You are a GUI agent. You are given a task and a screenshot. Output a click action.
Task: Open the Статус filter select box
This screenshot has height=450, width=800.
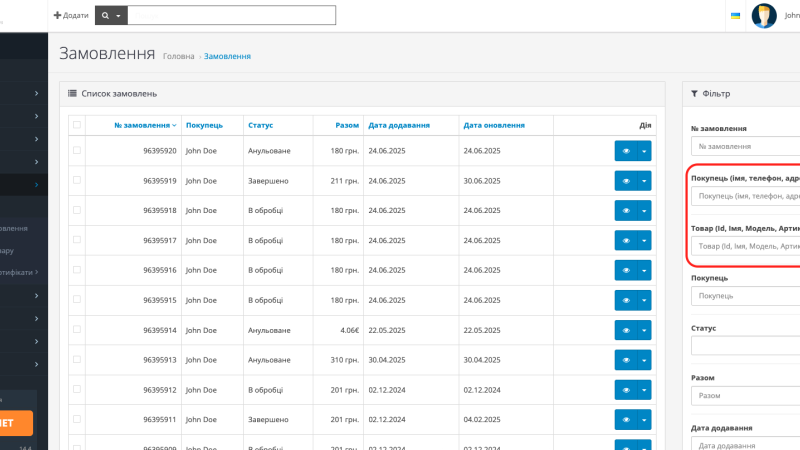[745, 345]
